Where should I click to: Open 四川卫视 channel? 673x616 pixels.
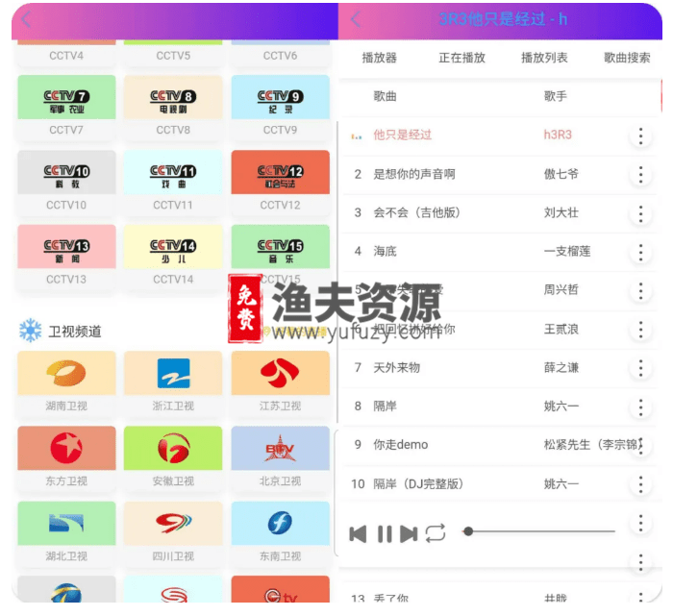point(173,533)
